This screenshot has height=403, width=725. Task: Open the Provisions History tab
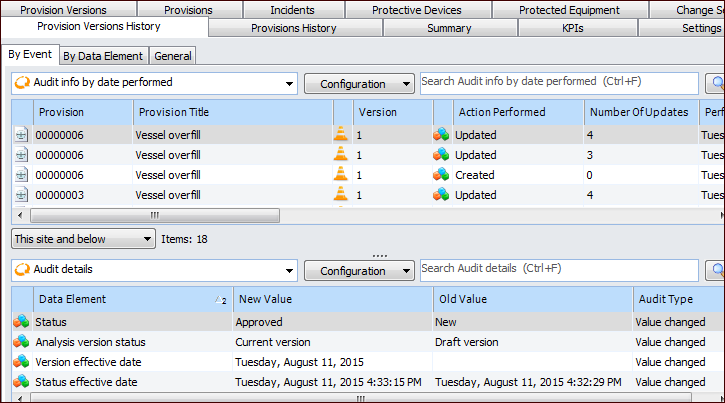coord(295,28)
